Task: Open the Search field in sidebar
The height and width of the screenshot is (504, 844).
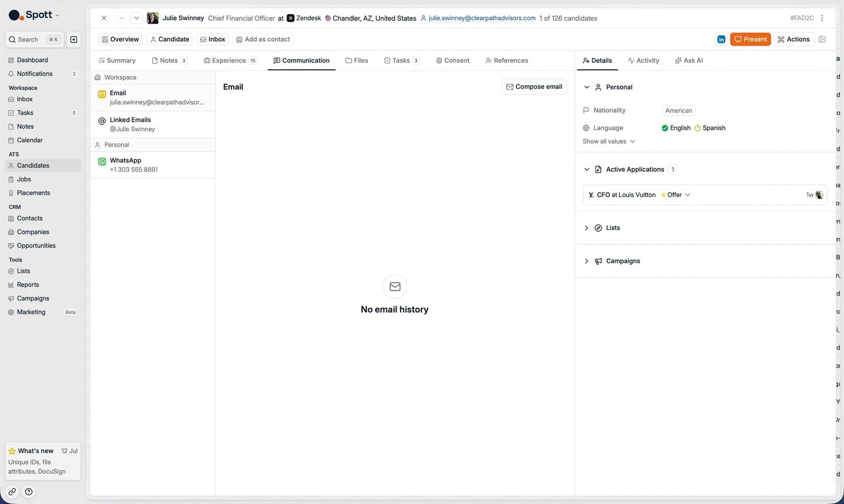Action: click(34, 40)
